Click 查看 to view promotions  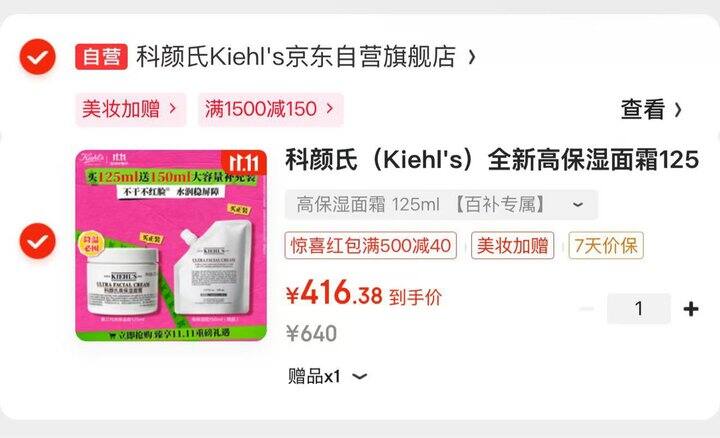coord(643,110)
